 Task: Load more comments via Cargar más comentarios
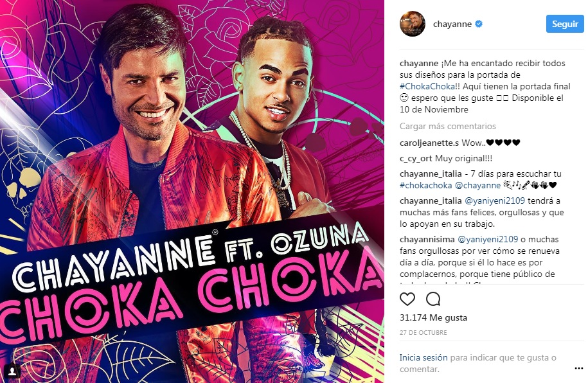(x=448, y=127)
